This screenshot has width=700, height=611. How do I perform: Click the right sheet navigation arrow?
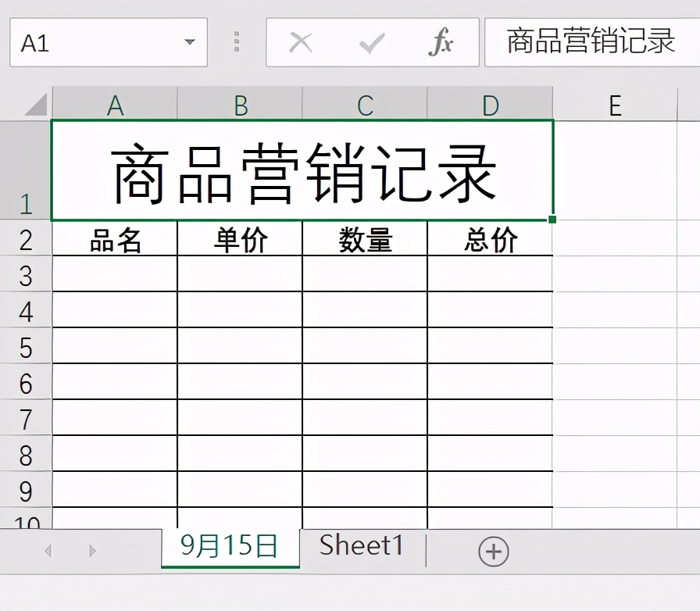coord(93,551)
